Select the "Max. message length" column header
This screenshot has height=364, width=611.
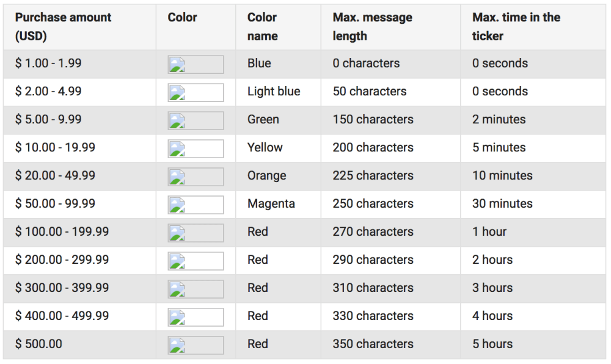pos(372,27)
